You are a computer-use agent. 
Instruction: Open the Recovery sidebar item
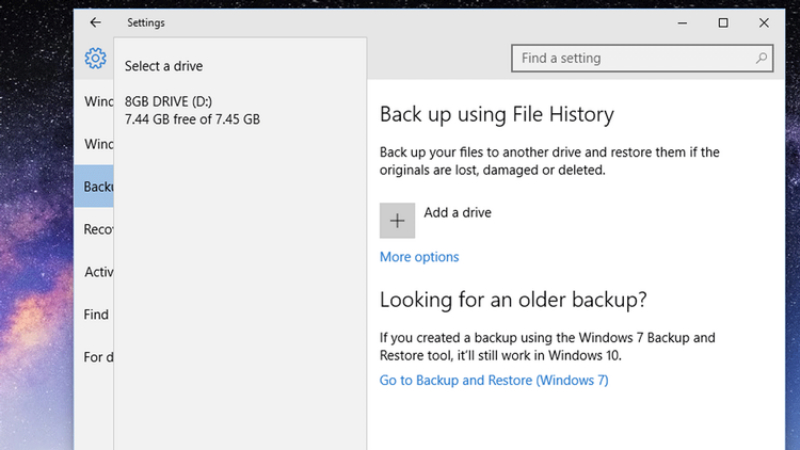point(94,229)
